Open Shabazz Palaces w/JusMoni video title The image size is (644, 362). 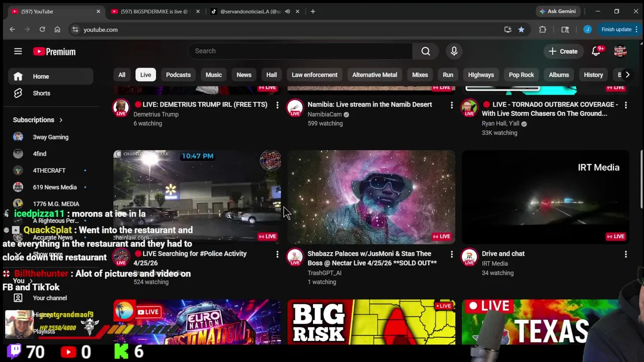pos(372,258)
